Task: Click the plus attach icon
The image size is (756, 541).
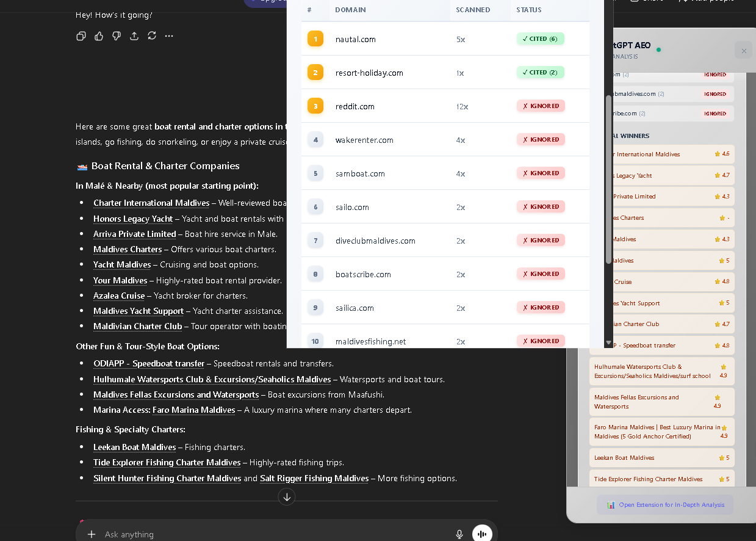Action: 92,534
